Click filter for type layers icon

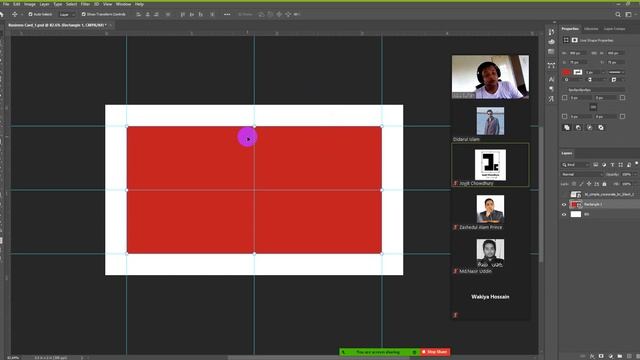[612, 164]
